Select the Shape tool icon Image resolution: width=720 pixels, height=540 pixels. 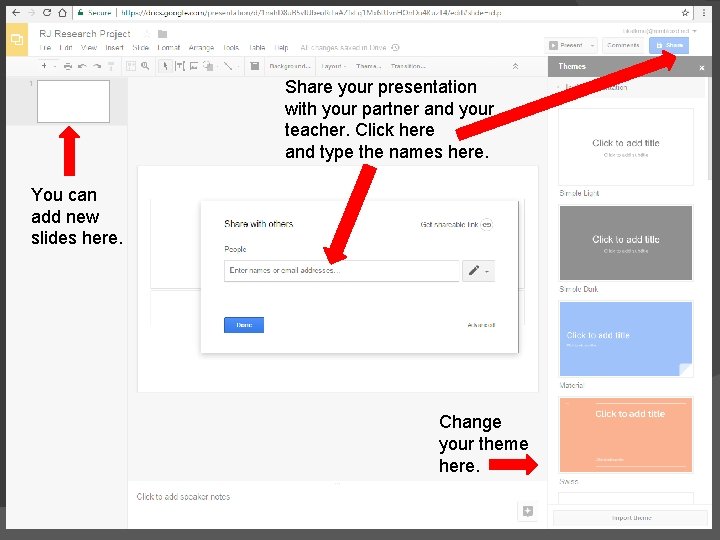pyautogui.click(x=208, y=67)
